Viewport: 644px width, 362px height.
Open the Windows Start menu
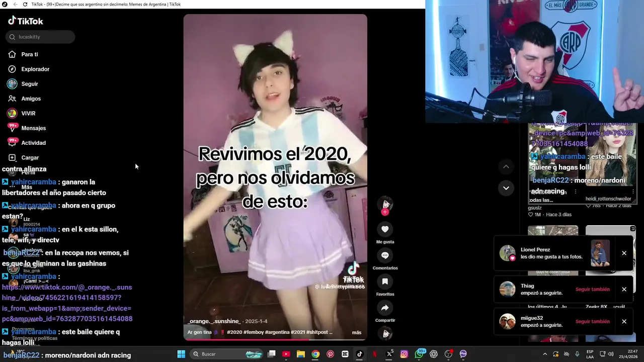click(181, 354)
